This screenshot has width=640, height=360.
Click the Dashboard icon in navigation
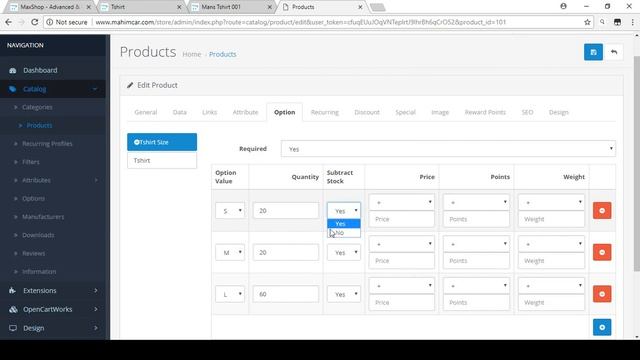point(13,70)
